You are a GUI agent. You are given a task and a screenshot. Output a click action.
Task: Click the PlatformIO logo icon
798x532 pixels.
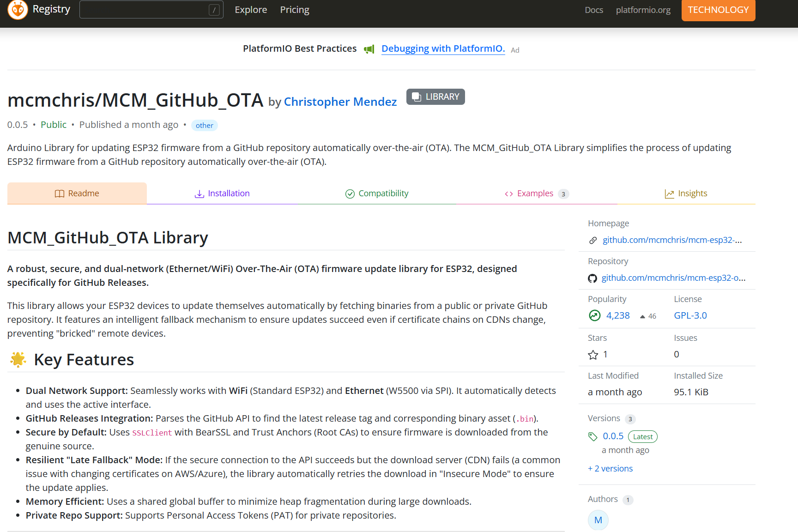[x=18, y=10]
